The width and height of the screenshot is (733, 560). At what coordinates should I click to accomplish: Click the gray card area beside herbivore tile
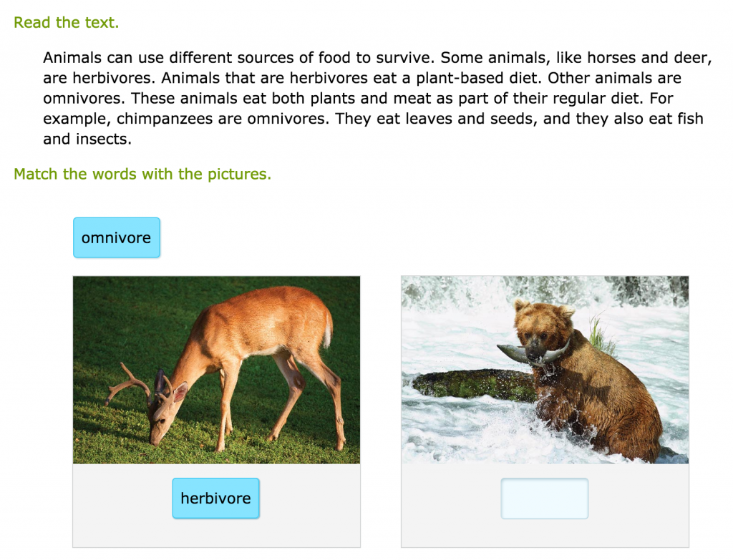309,506
